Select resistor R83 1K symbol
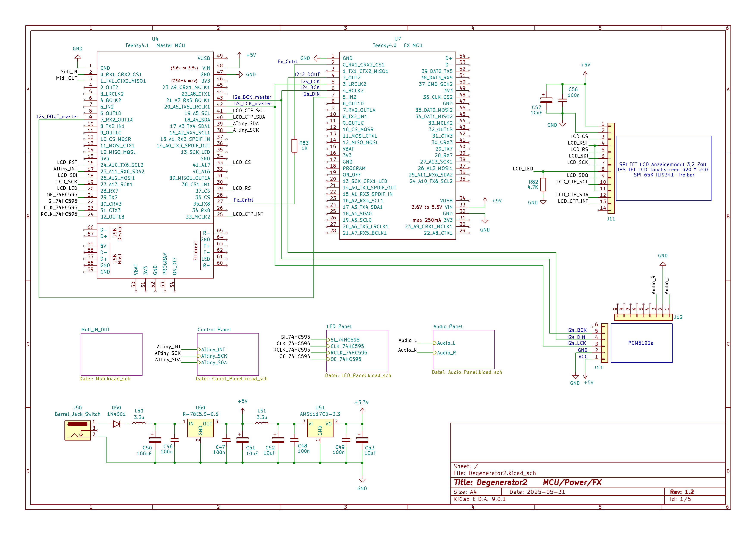This screenshot has width=756, height=535. (294, 146)
